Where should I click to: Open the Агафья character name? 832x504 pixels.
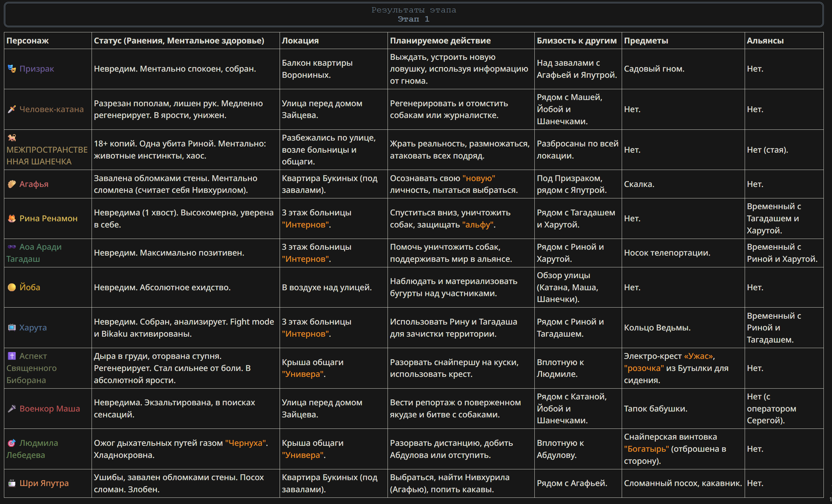[34, 184]
